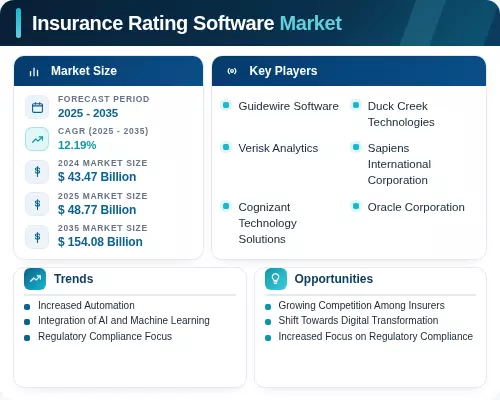
Task: Select the value $ 48.77 Billion
Action: pos(97,210)
